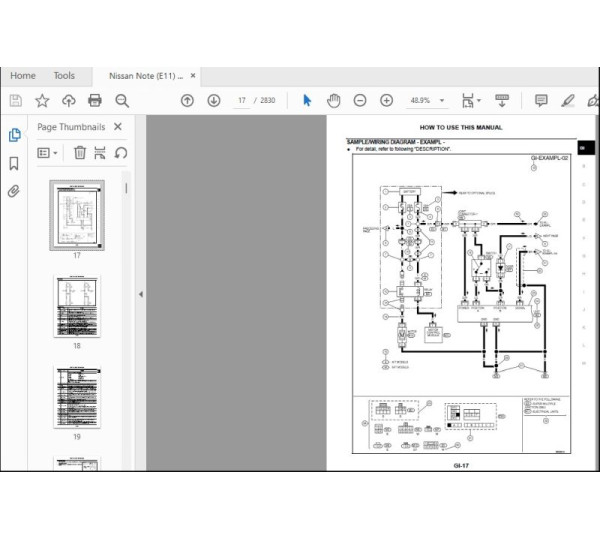Open the Tools tab
The height and width of the screenshot is (540, 600).
coord(64,75)
